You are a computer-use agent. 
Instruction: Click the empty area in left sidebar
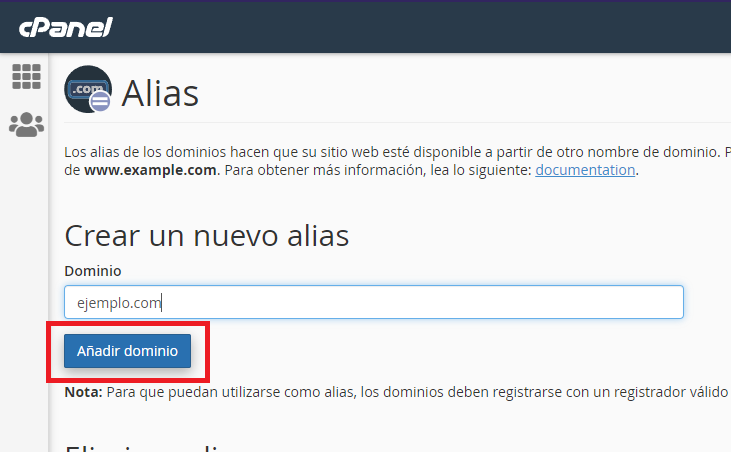[x=24, y=300]
